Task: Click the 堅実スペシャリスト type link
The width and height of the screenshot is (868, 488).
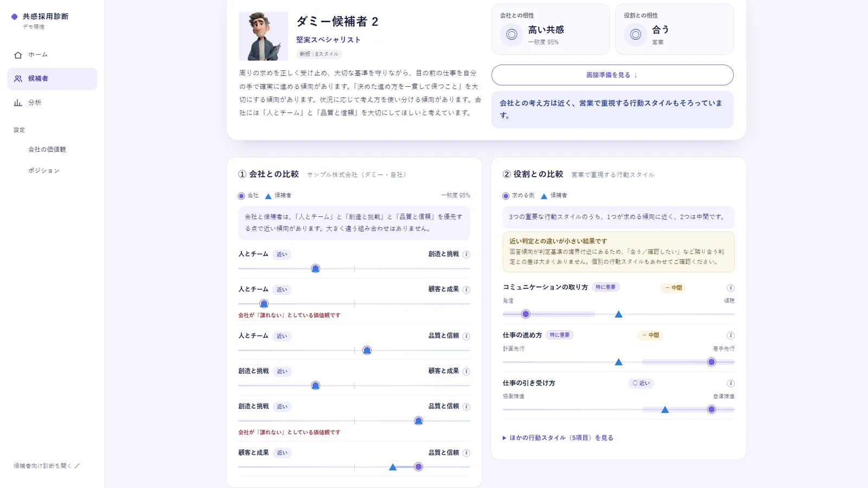Action: pos(328,40)
